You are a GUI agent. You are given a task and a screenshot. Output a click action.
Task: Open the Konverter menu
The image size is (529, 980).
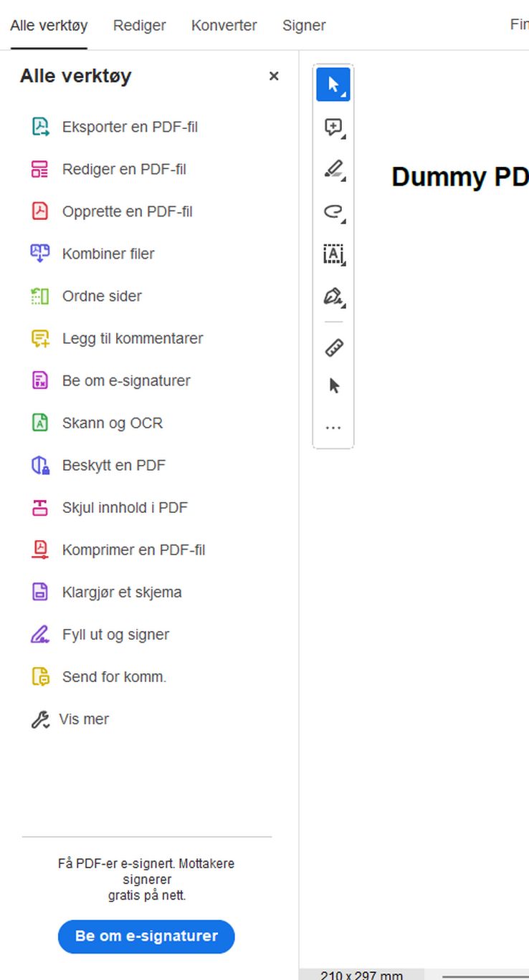(x=224, y=25)
